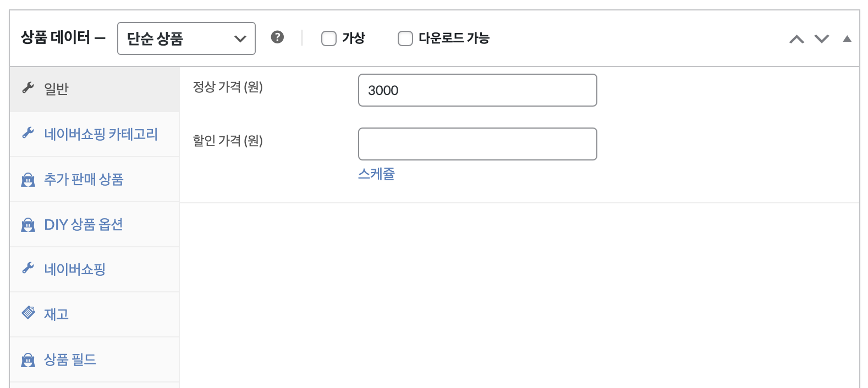Enable the 가상 checkbox

coord(329,38)
